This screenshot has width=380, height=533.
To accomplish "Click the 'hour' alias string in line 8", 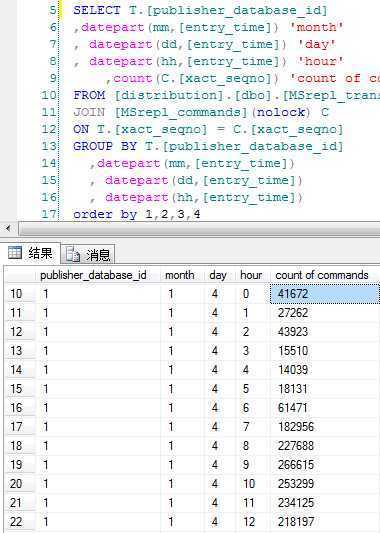I will (321, 61).
